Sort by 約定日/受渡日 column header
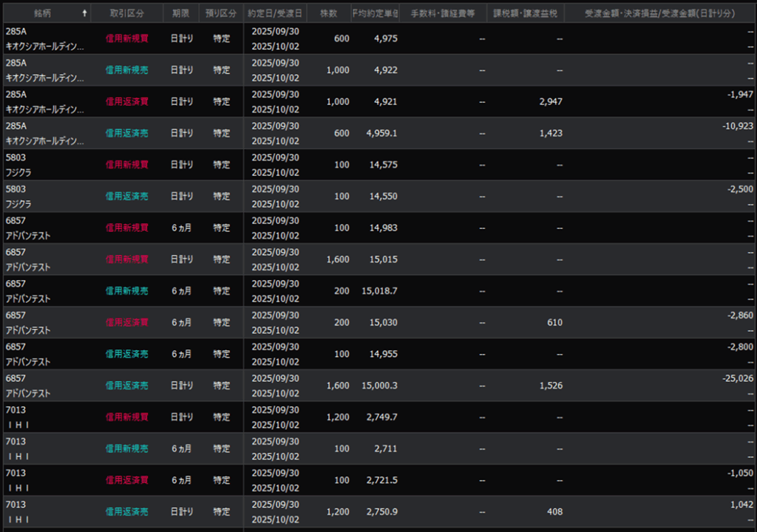The width and height of the screenshot is (757, 532). [x=275, y=13]
